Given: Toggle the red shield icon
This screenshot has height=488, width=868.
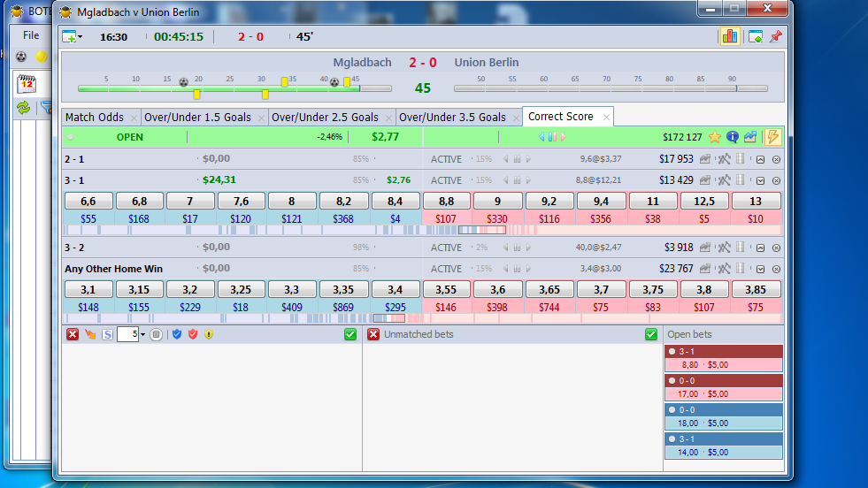Looking at the screenshot, I should pos(193,334).
